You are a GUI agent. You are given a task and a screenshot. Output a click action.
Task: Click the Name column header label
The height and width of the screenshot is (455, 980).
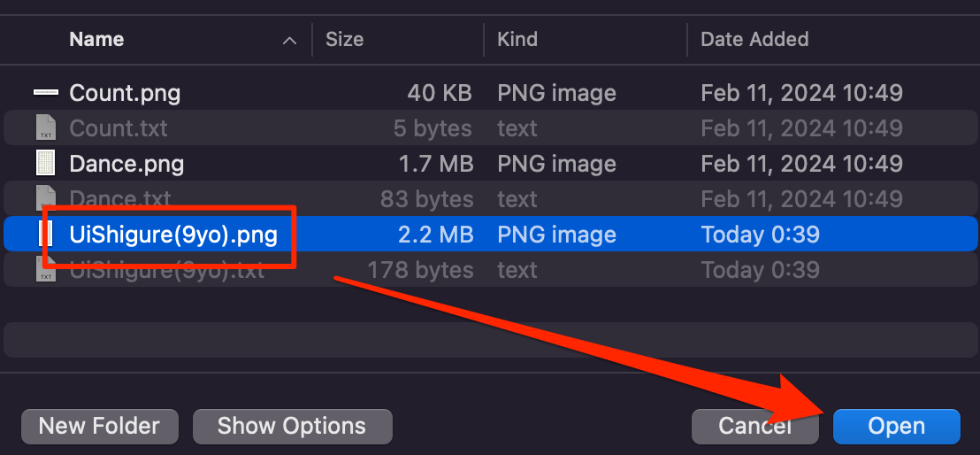[96, 40]
